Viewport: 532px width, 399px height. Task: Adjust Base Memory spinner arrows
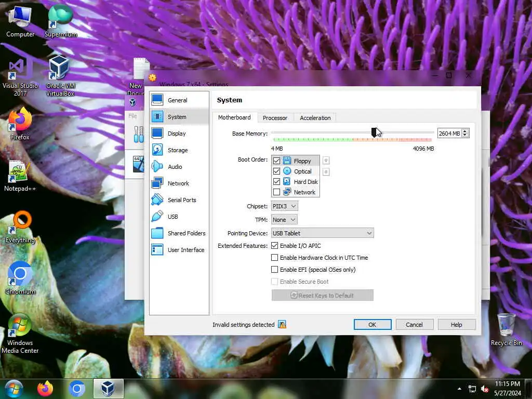click(465, 134)
